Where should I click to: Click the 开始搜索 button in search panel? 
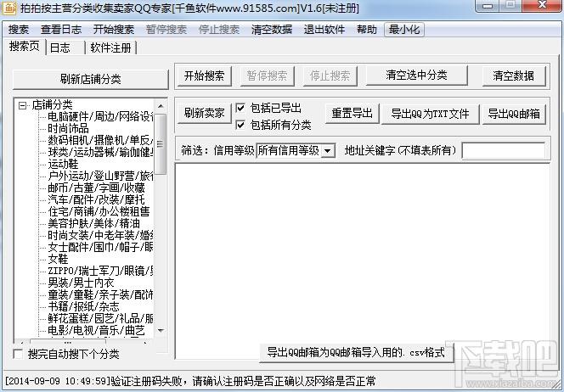point(205,76)
